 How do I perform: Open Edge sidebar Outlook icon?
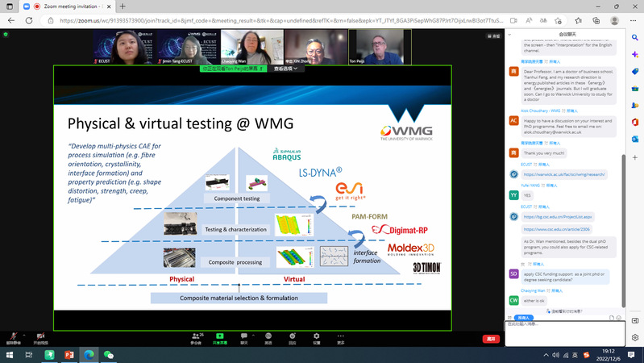click(635, 139)
